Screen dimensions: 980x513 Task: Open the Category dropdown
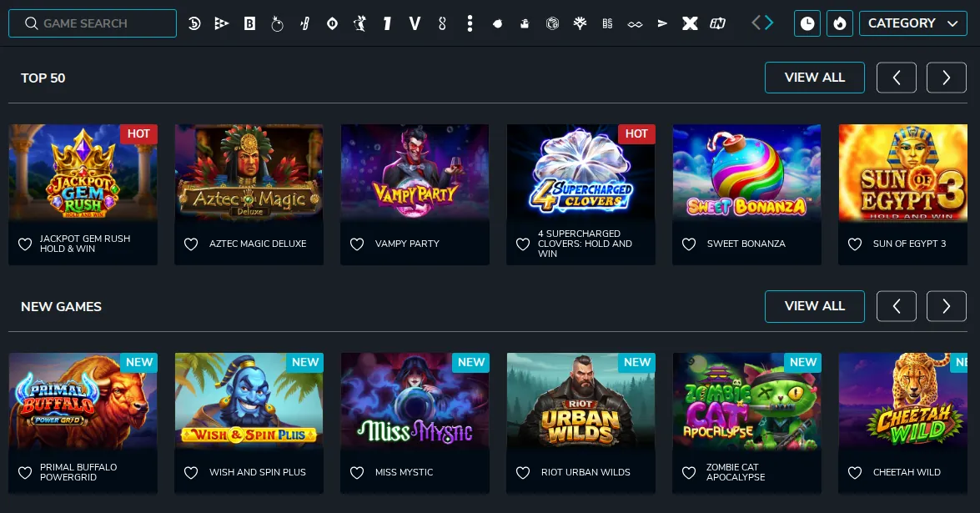(913, 23)
